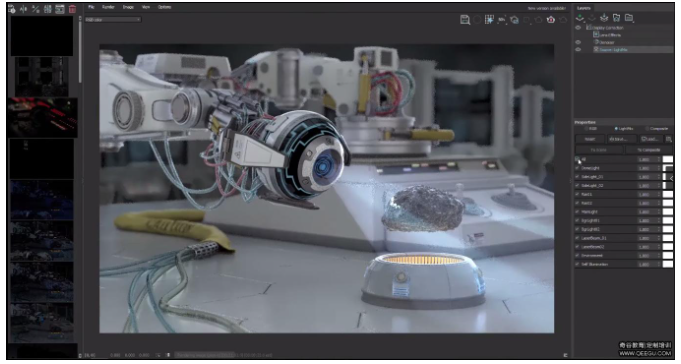This screenshot has height=364, width=681.
Task: Click the To Composite button
Action: [649, 150]
